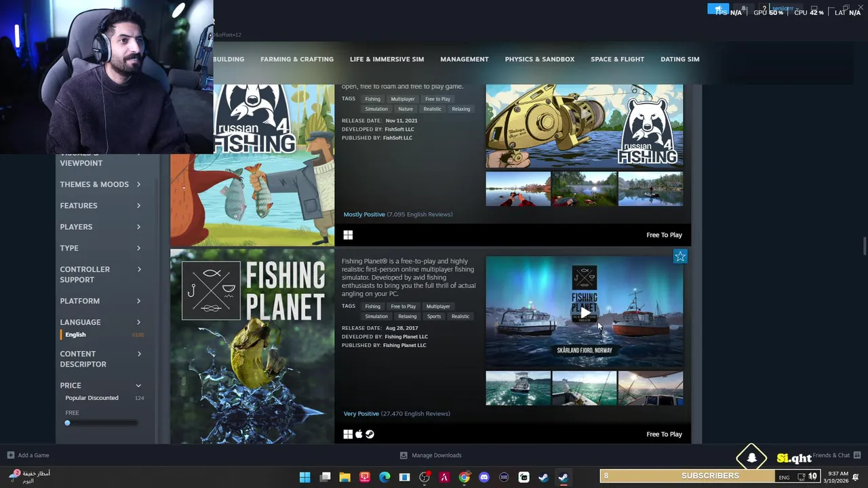Open Fishing Planet LLC developer link
The image size is (868, 488).
(406, 337)
